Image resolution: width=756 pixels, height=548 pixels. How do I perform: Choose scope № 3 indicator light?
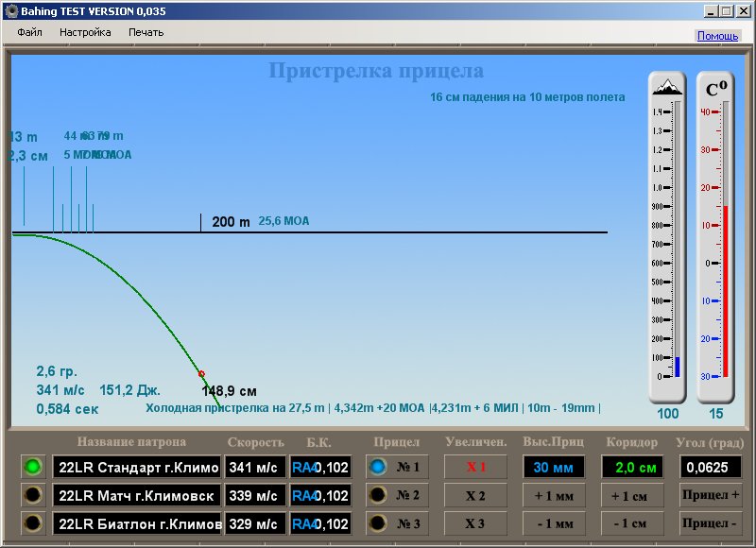pos(378,523)
